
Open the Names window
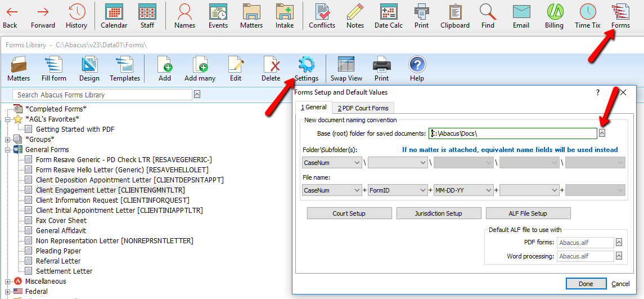184,16
